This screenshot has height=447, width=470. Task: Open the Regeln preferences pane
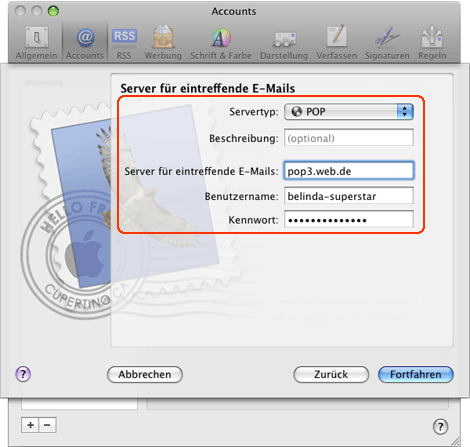(x=432, y=43)
